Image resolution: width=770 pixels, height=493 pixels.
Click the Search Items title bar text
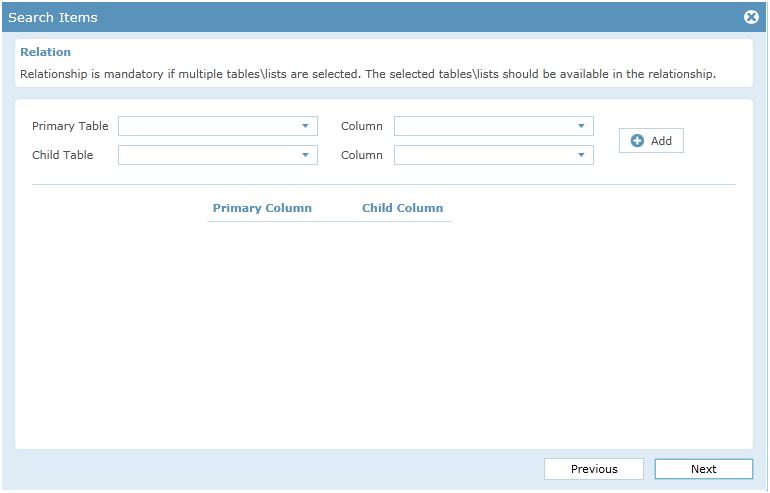[53, 18]
